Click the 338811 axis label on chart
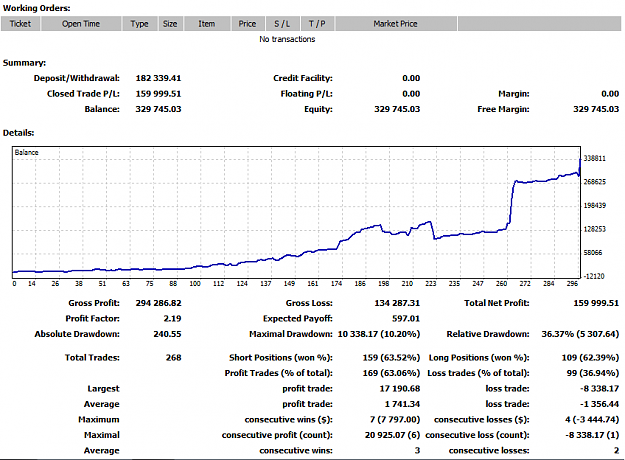 (595, 158)
